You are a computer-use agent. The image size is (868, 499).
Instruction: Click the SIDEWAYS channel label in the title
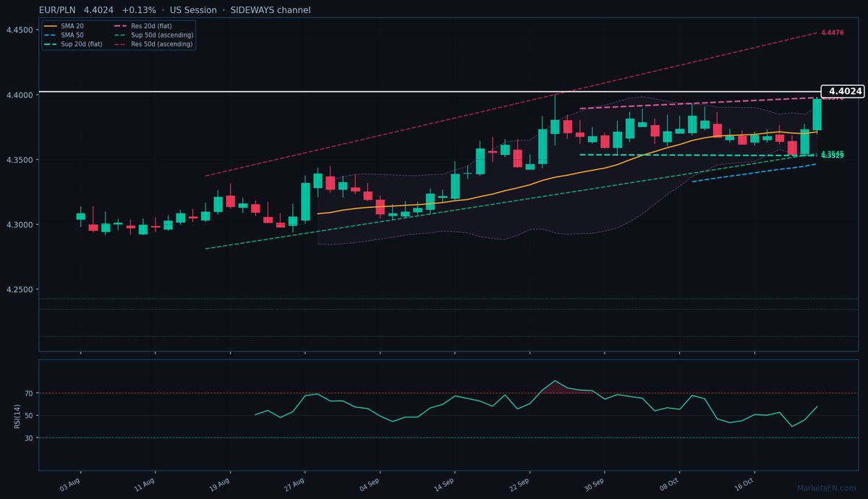(271, 10)
